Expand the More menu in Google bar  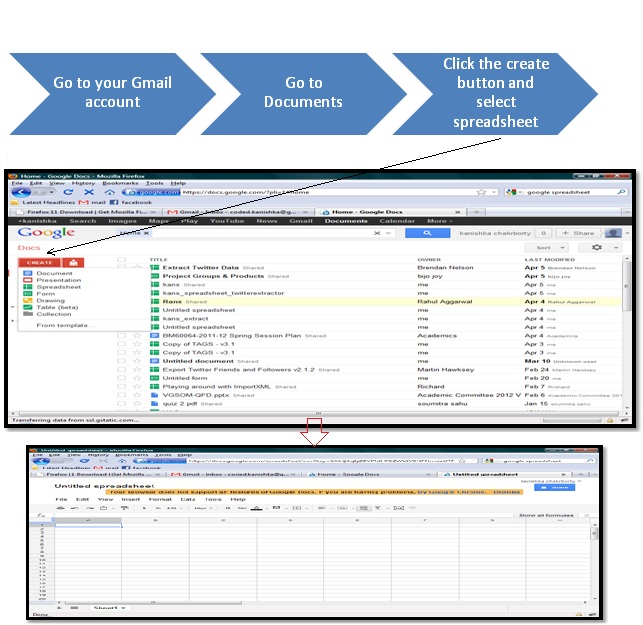pyautogui.click(x=439, y=221)
